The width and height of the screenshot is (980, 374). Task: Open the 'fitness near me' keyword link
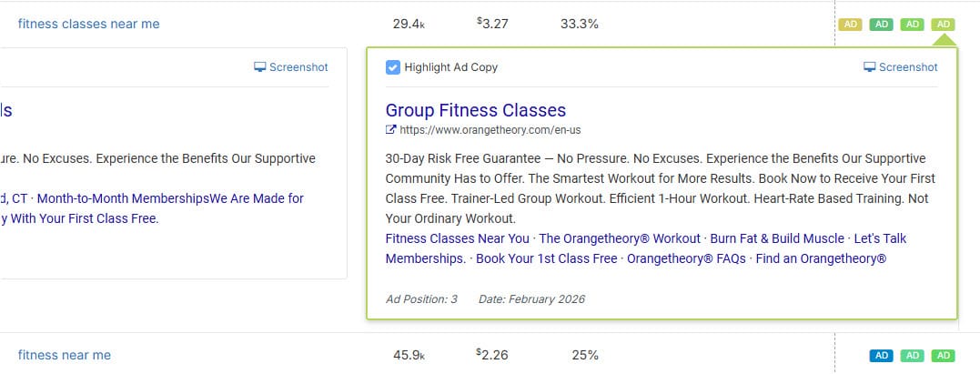click(65, 355)
